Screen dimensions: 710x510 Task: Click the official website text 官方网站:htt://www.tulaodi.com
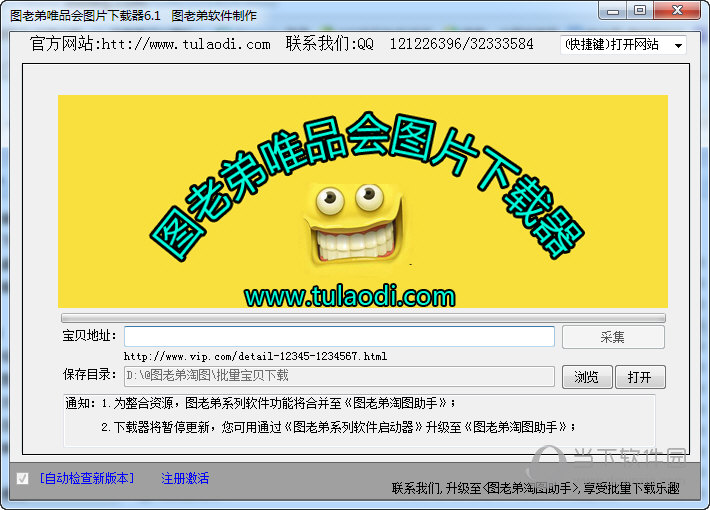click(150, 44)
